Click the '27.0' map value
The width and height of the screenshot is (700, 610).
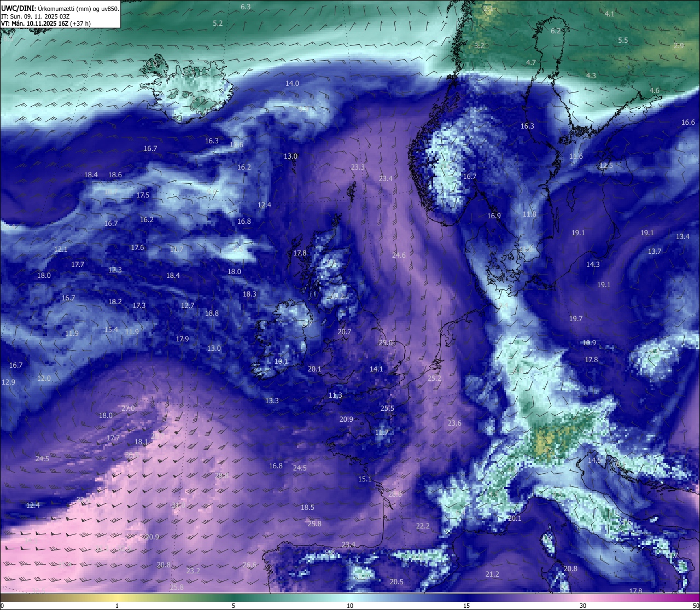128,408
